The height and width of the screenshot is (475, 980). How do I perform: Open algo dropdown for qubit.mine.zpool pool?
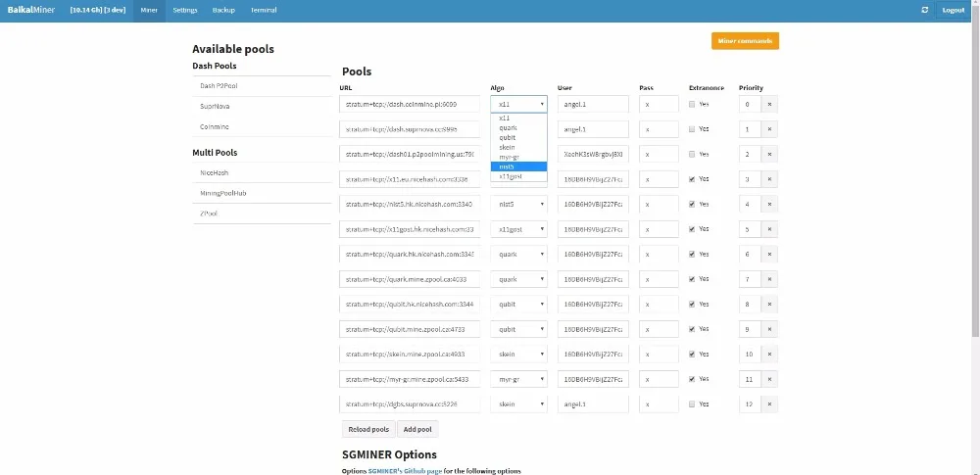[518, 329]
